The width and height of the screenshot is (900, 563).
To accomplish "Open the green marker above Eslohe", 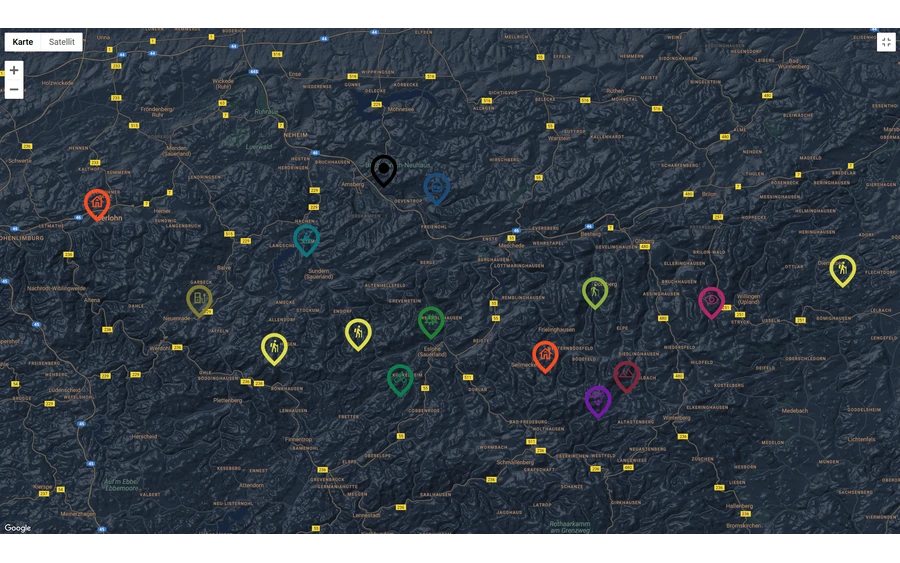I will coord(431,321).
